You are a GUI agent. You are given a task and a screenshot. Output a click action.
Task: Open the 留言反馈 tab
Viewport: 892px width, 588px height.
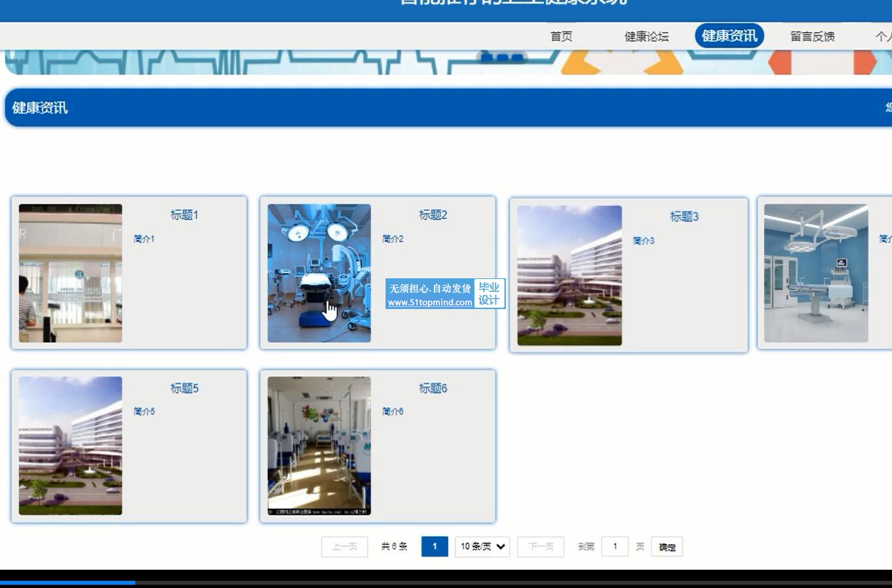point(812,37)
